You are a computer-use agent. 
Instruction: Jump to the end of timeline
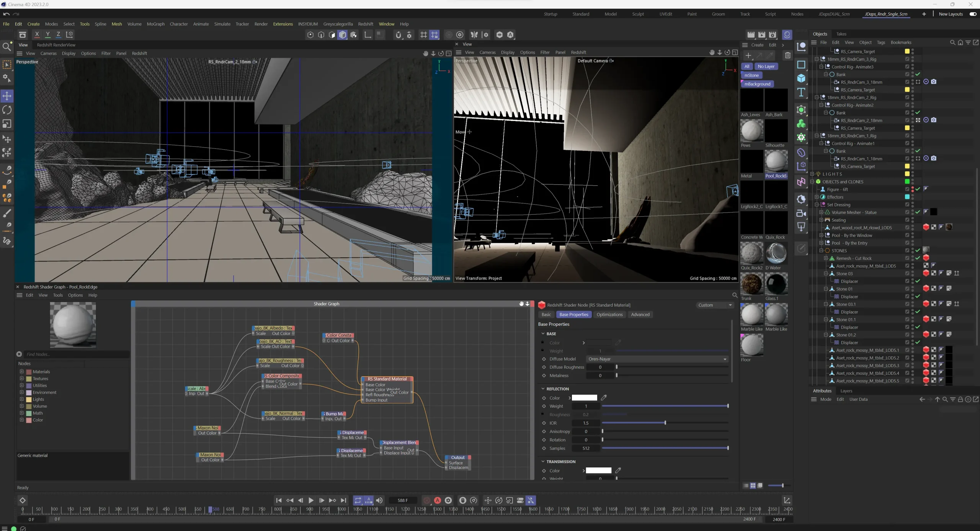click(343, 500)
